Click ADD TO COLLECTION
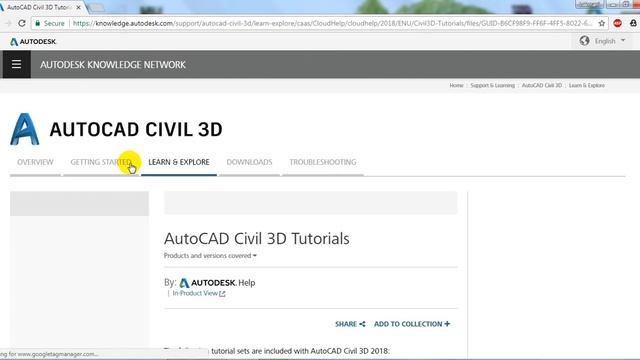The width and height of the screenshot is (640, 360). 412,324
